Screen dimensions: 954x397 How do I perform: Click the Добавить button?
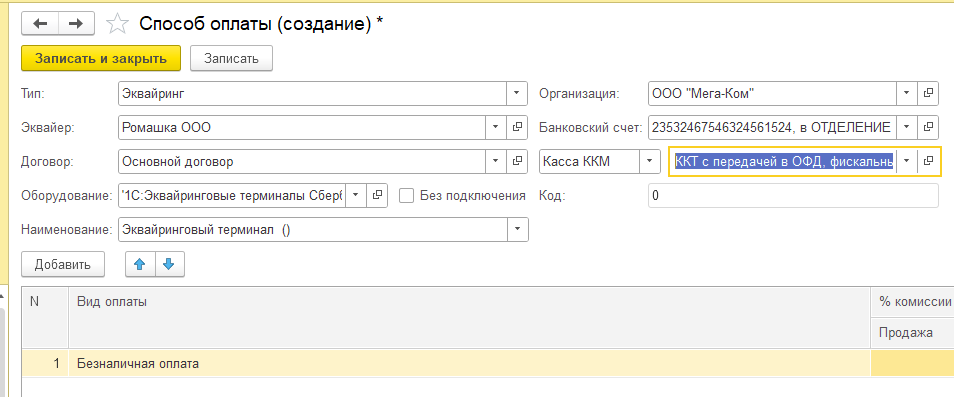point(63,264)
